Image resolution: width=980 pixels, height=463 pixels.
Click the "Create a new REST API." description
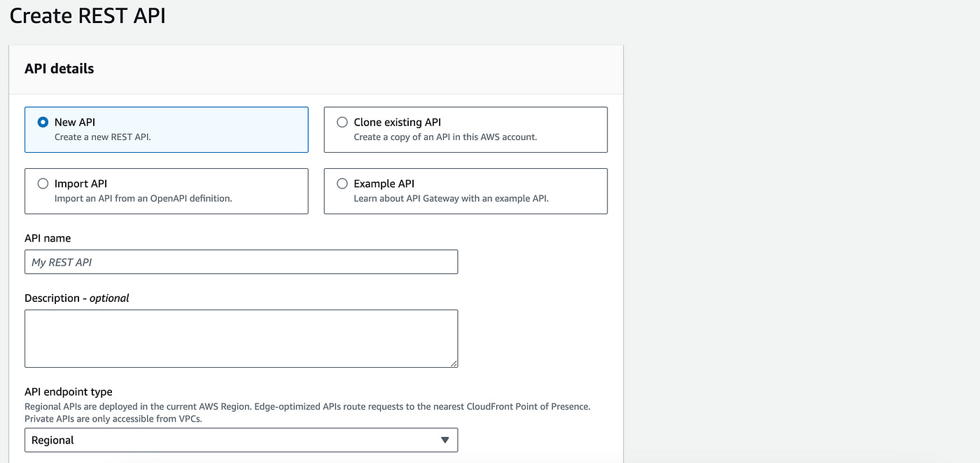(x=103, y=137)
